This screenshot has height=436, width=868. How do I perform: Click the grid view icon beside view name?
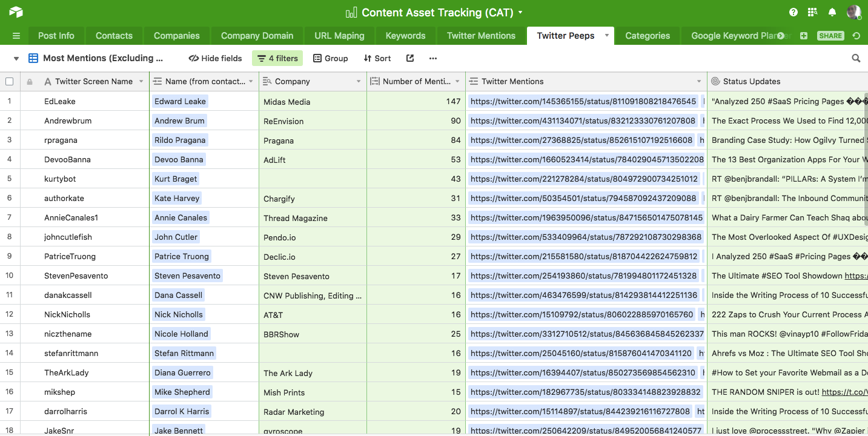[x=33, y=58]
